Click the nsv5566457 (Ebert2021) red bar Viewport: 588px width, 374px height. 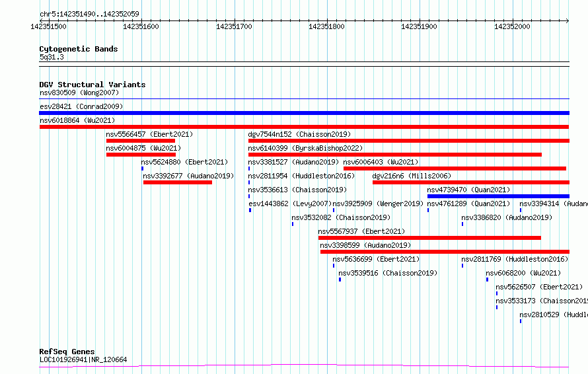141,141
